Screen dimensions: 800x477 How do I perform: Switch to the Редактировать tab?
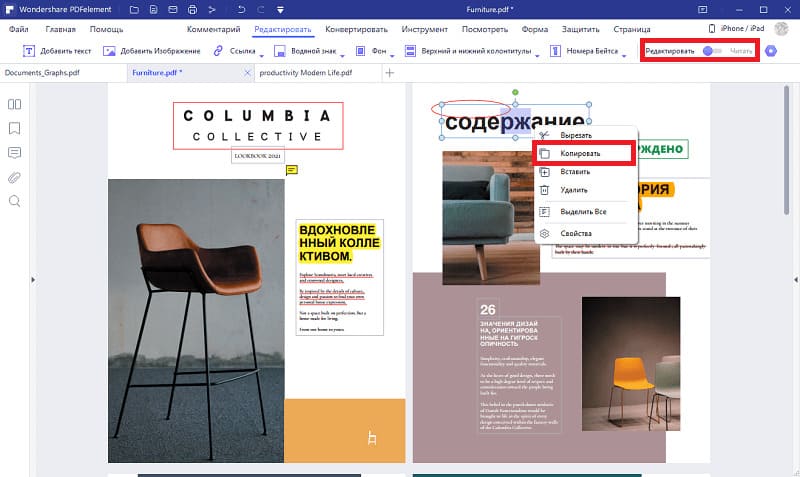[283, 29]
